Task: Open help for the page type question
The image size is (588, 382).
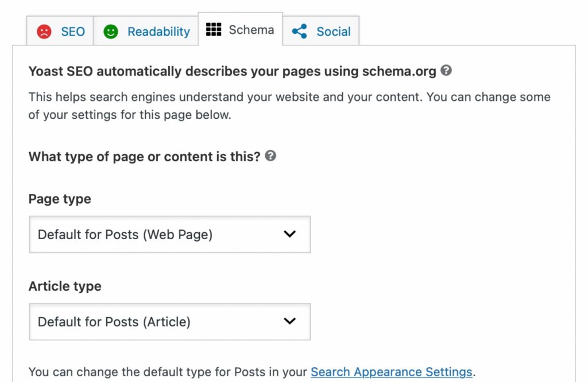Action: (x=270, y=155)
